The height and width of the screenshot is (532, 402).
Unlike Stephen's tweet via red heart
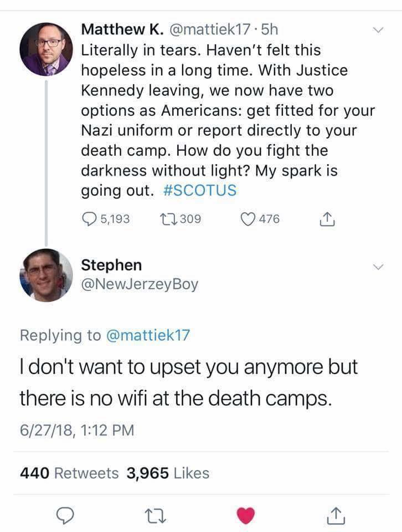(246, 516)
